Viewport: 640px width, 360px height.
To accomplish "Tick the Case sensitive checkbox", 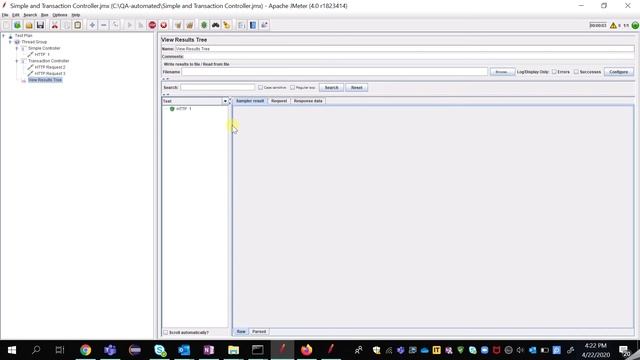I will (260, 88).
